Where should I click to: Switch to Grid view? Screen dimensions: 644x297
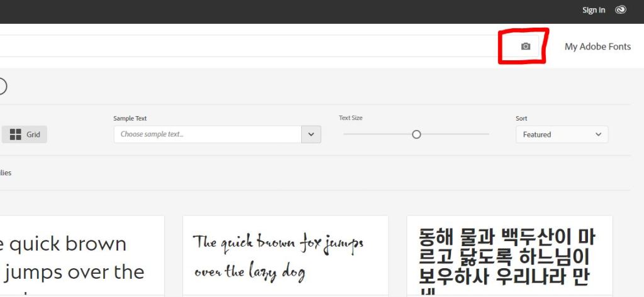[25, 134]
